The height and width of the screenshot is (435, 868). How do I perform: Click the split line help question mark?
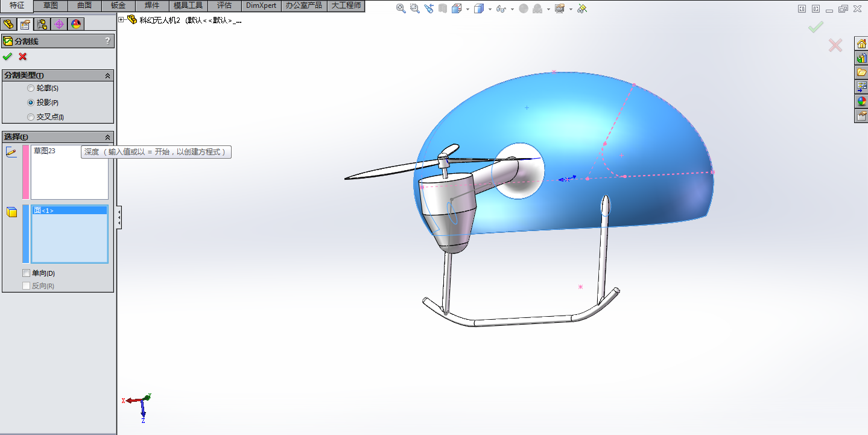(x=108, y=41)
